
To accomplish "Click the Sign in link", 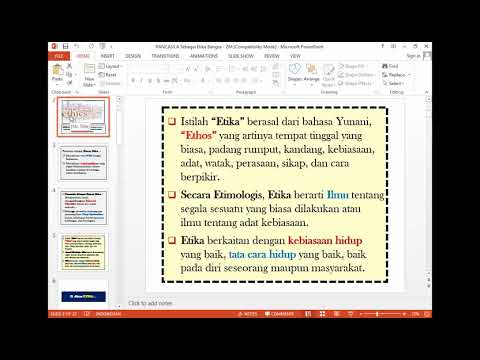I will pos(413,56).
